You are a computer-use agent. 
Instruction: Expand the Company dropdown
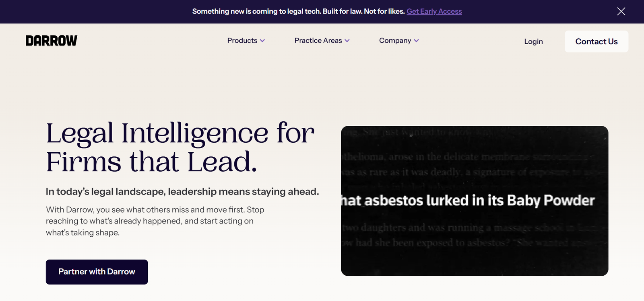click(395, 41)
